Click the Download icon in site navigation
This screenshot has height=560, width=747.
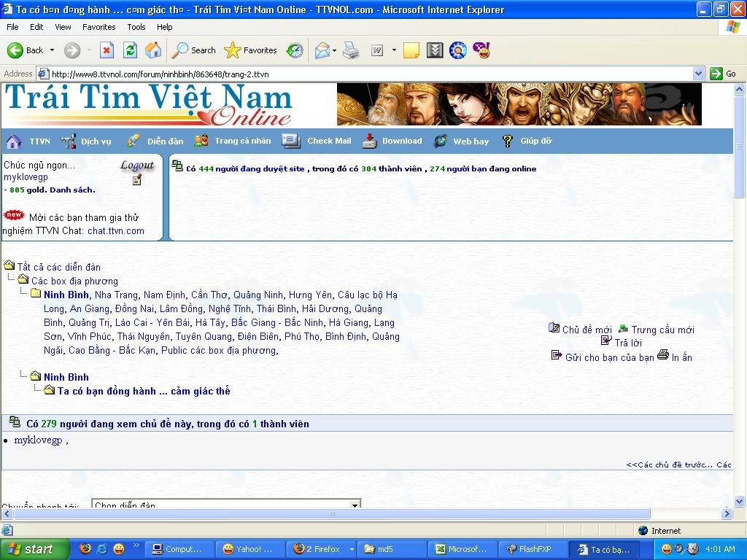click(x=369, y=141)
